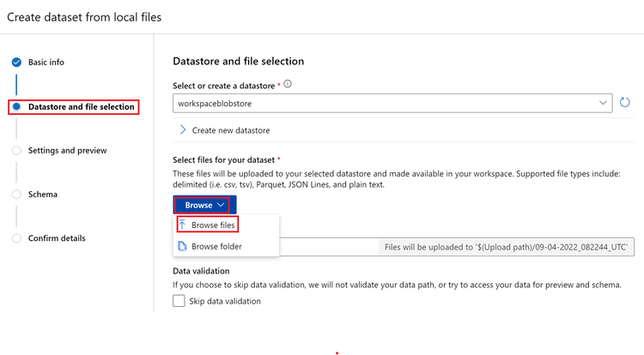The height and width of the screenshot is (355, 644).
Task: Open Settings and preview step
Action: [x=67, y=151]
